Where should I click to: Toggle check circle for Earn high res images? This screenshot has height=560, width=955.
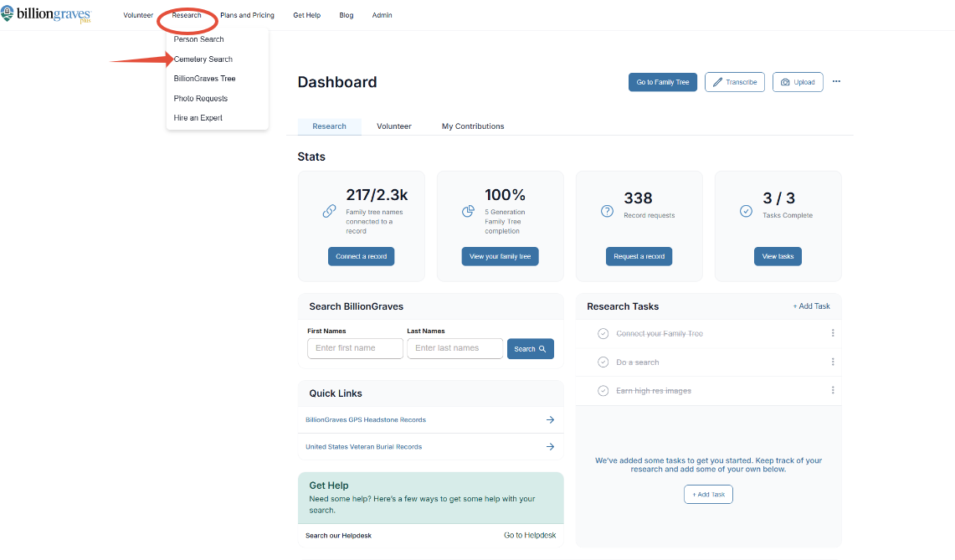tap(603, 391)
